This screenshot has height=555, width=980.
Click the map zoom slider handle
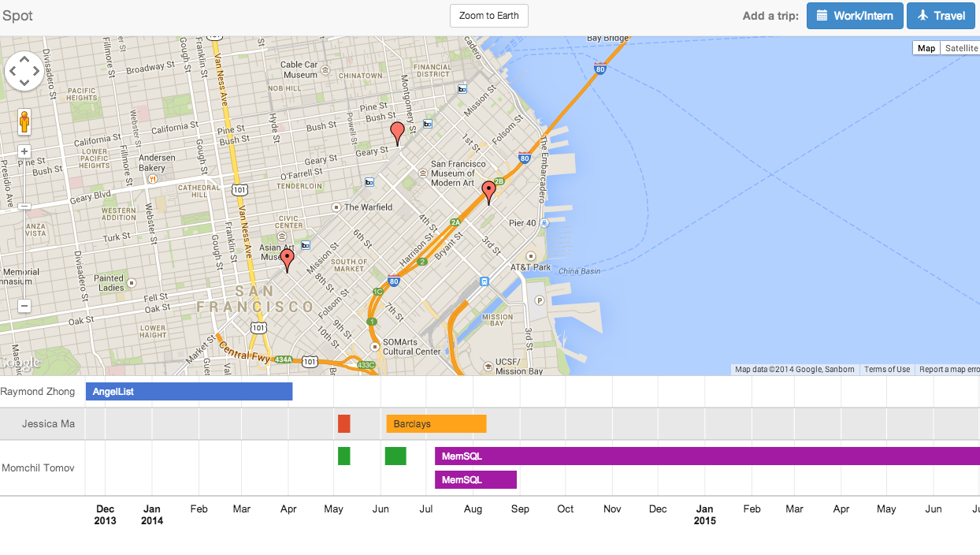click(x=24, y=206)
